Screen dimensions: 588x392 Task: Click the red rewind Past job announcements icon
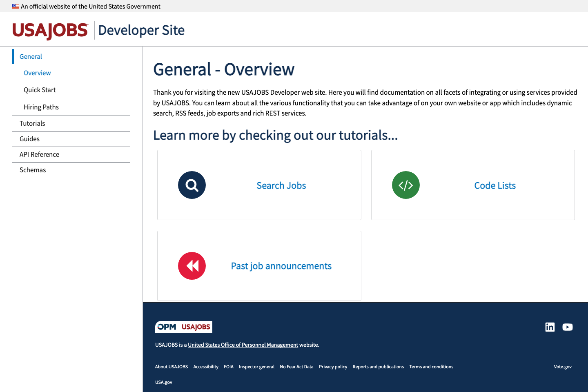[x=192, y=266]
